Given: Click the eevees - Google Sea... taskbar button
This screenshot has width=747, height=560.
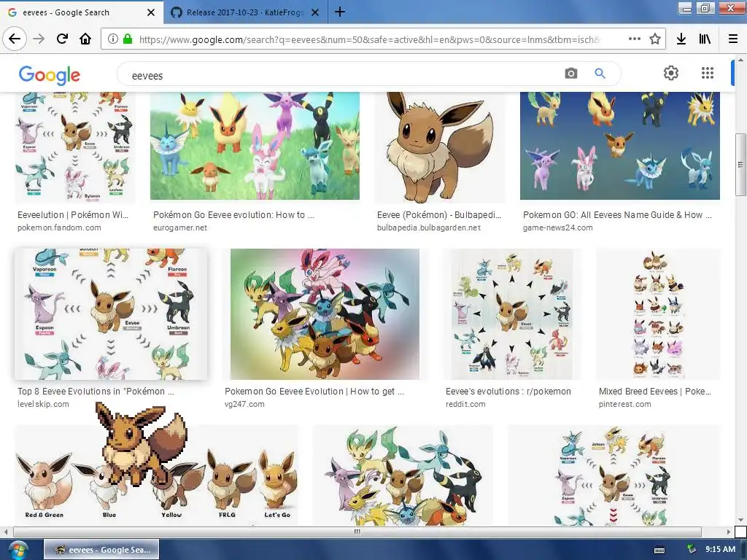Looking at the screenshot, I should click(x=101, y=550).
